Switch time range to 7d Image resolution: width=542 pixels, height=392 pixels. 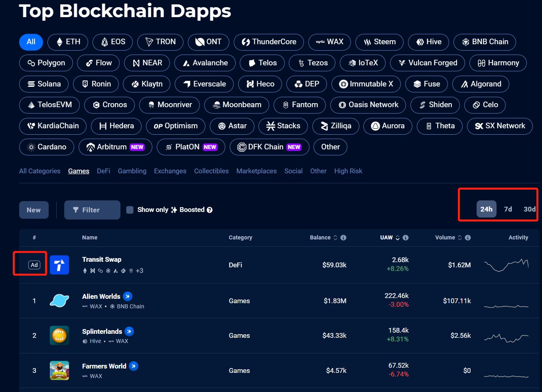[x=508, y=209]
